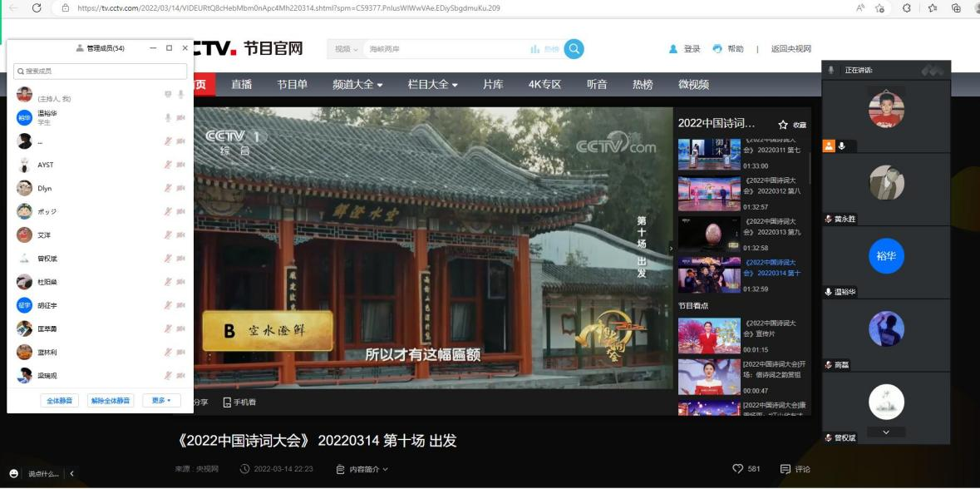
Task: Open the browser extensions puzzle icon
Action: [x=907, y=8]
